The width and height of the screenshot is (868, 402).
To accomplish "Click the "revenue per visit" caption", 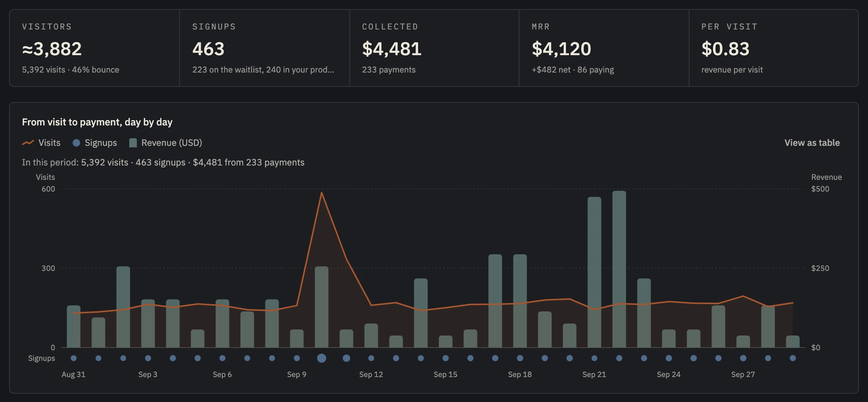I will (x=732, y=70).
